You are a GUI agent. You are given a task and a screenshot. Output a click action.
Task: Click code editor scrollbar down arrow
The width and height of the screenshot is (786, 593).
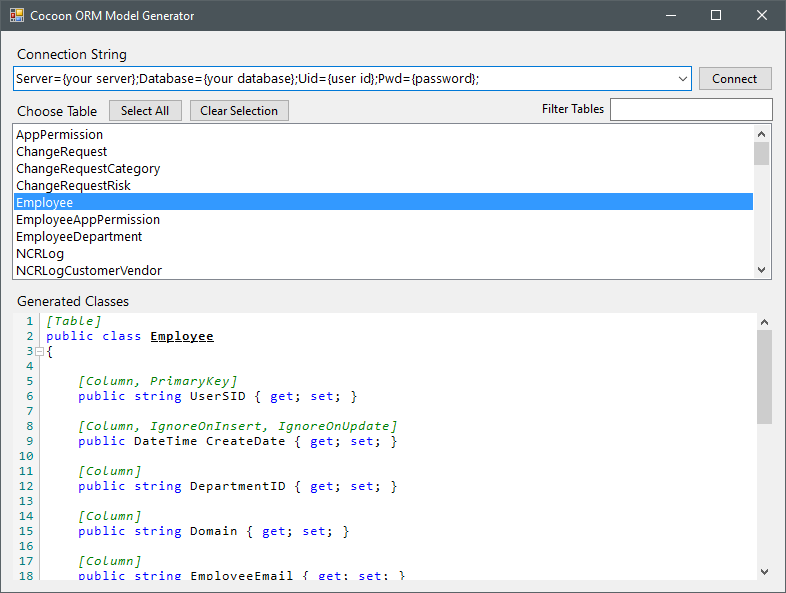764,571
